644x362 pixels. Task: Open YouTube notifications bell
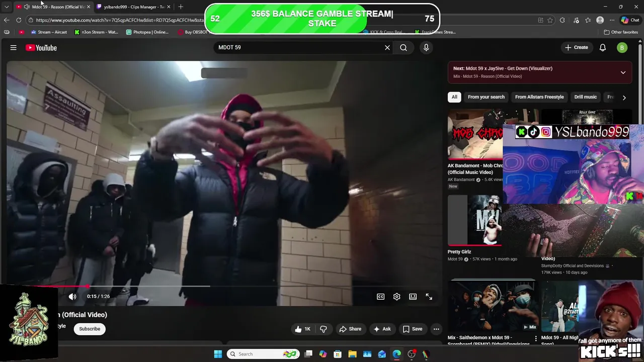pos(603,48)
